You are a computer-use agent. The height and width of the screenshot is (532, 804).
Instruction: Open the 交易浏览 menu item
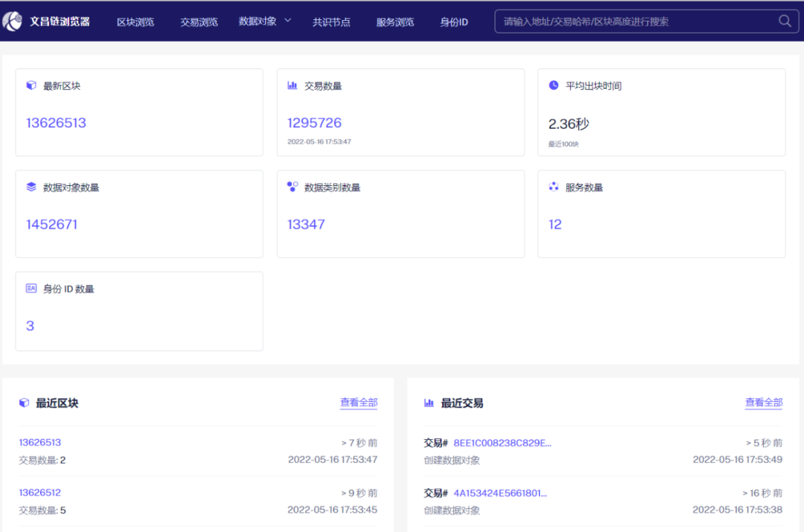point(199,22)
